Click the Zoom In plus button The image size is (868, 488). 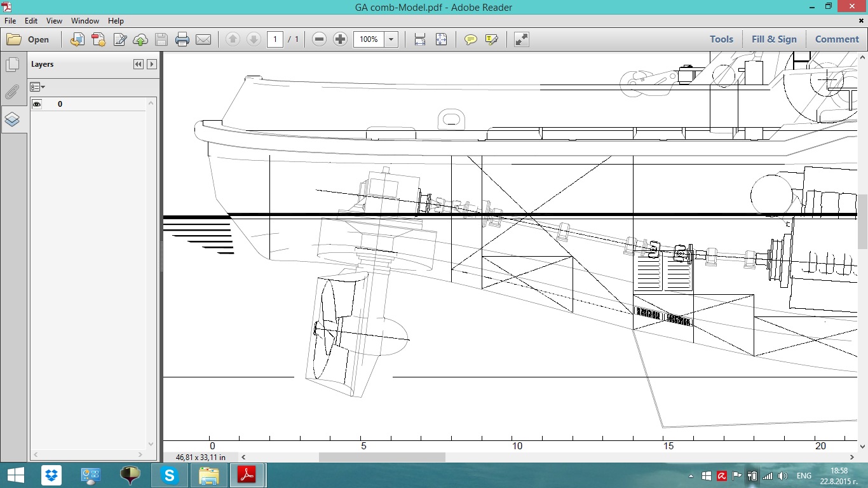pyautogui.click(x=340, y=39)
